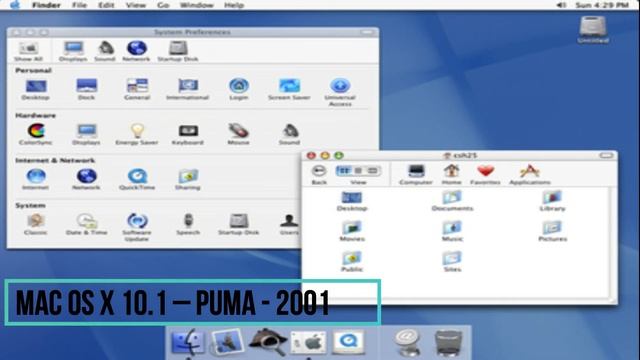Select the Music folder in Finder window
Screen dimensions: 640x360
tap(452, 231)
